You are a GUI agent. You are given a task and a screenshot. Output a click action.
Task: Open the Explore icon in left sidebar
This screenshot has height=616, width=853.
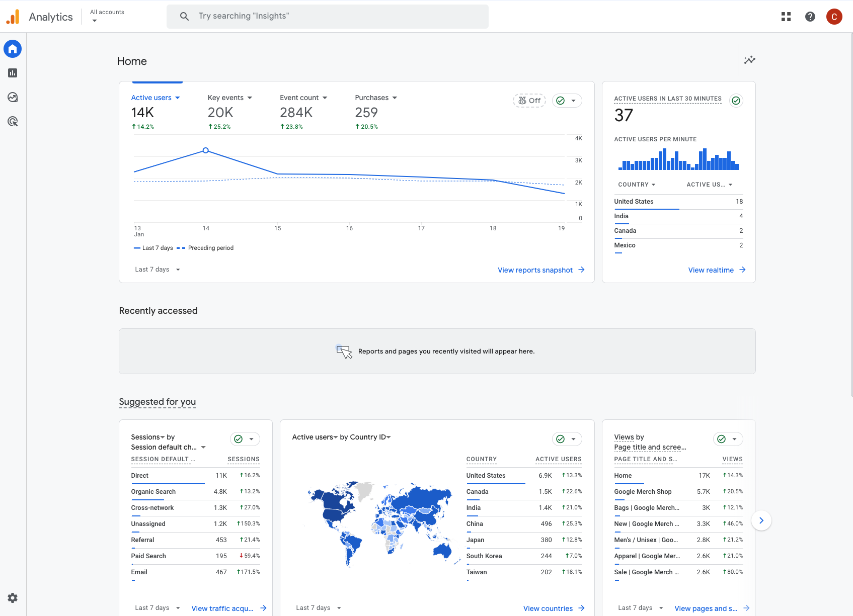(13, 97)
